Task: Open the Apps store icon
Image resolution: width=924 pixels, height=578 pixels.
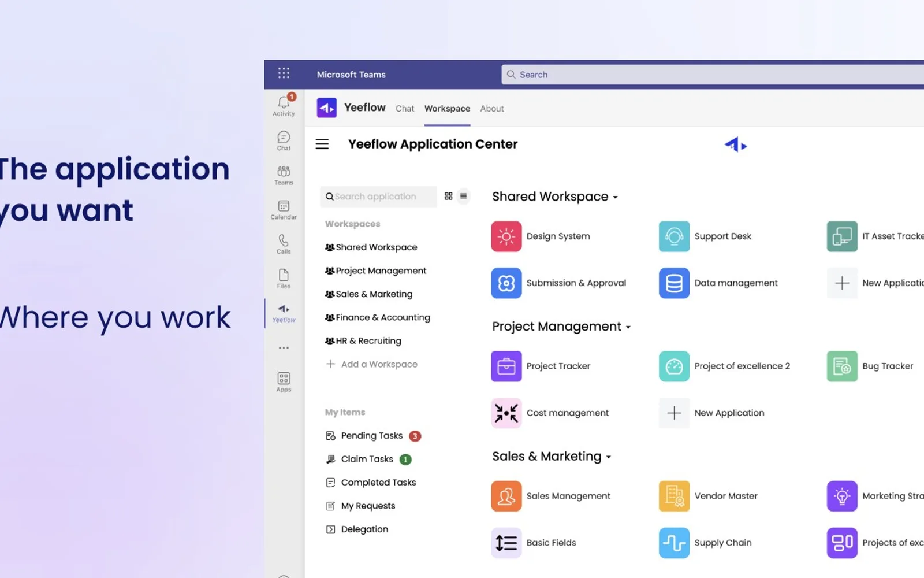Action: (284, 382)
